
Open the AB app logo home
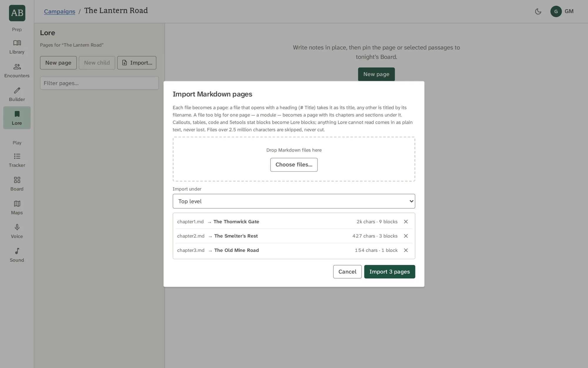click(17, 13)
